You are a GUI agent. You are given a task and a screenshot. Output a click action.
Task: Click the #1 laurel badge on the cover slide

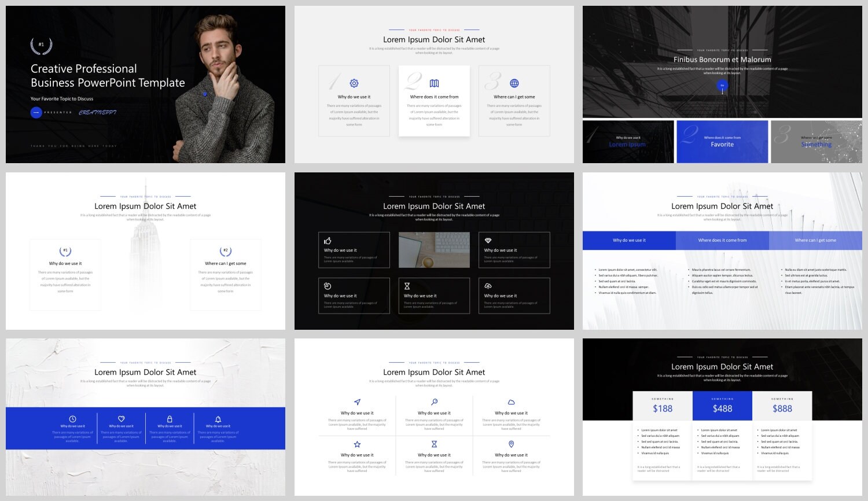(41, 45)
